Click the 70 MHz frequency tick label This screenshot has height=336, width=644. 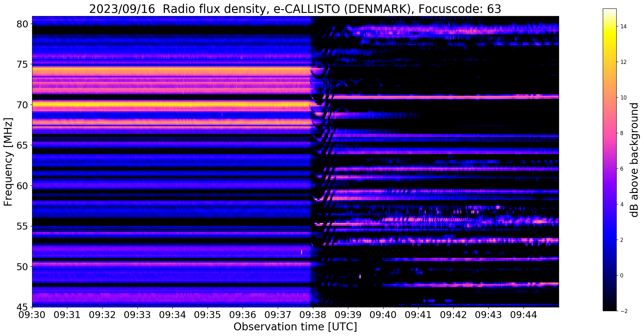click(x=22, y=105)
